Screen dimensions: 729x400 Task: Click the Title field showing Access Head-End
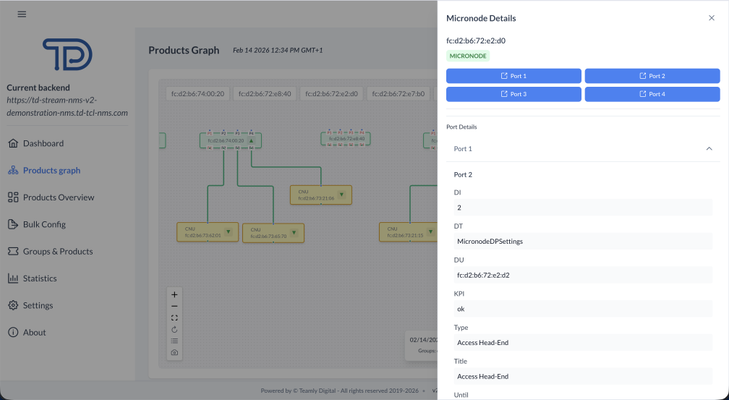pos(582,377)
